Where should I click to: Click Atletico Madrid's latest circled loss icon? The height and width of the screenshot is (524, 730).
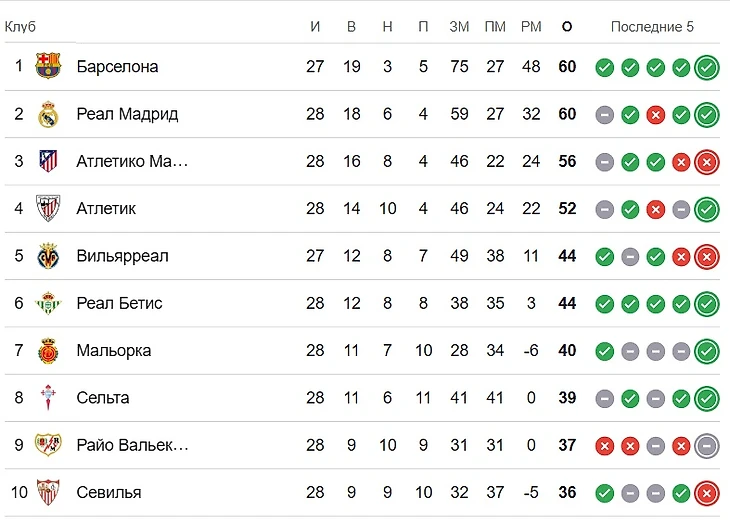pyautogui.click(x=707, y=162)
